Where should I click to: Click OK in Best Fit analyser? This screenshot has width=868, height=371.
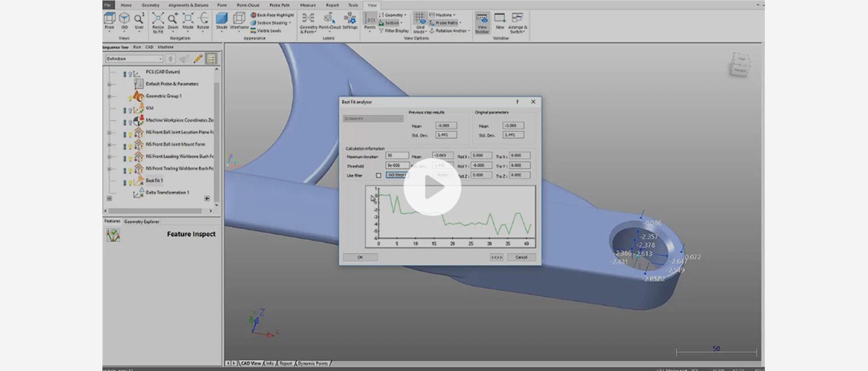pos(360,257)
